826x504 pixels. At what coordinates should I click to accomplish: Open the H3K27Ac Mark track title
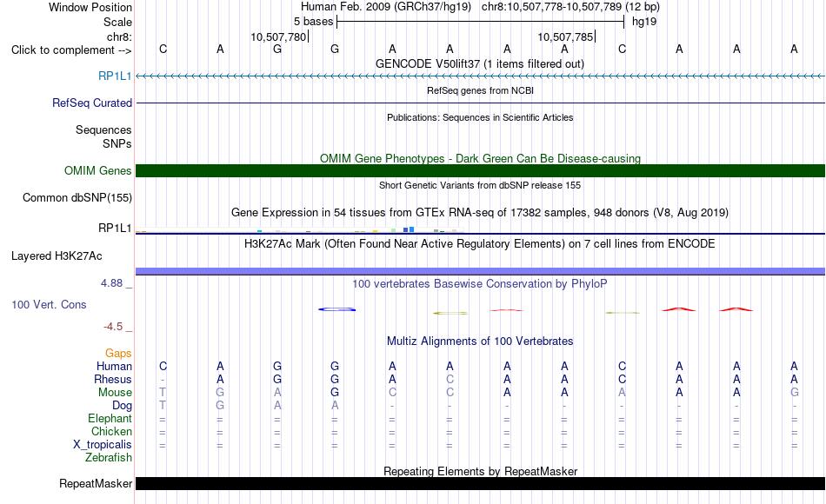pos(480,244)
